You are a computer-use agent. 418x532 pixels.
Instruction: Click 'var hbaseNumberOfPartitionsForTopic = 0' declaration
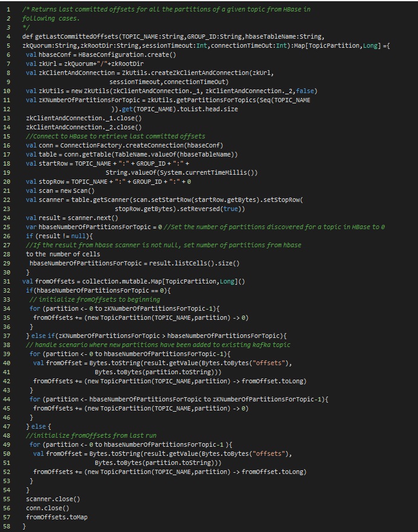coord(94,227)
